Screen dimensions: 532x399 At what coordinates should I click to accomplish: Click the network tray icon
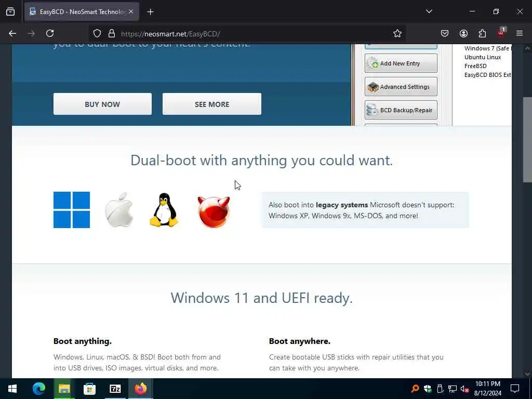click(453, 389)
